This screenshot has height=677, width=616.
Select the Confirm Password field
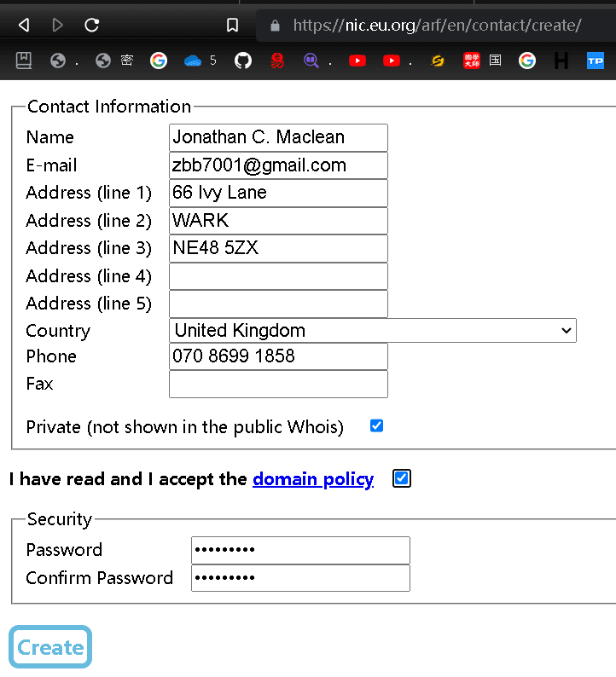(300, 577)
